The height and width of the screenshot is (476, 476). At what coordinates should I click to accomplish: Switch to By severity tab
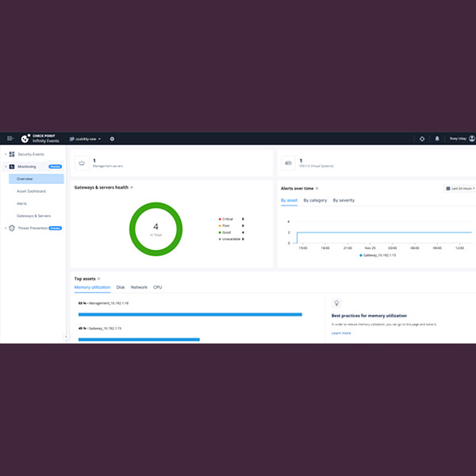[x=344, y=201]
